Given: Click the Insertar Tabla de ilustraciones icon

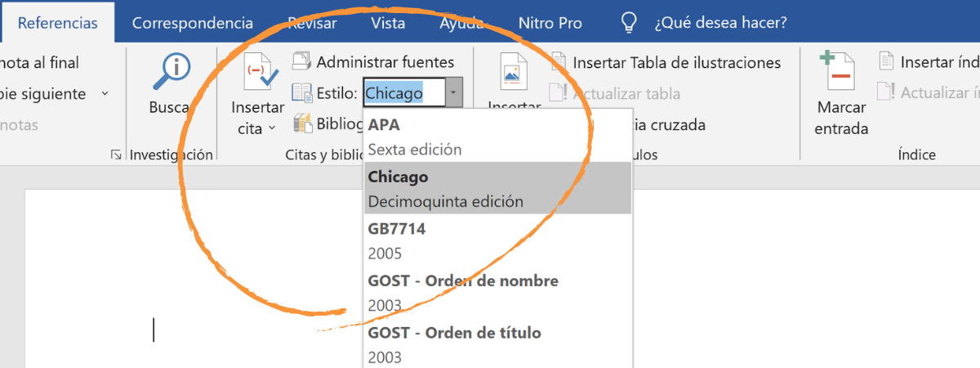Looking at the screenshot, I should (559, 62).
